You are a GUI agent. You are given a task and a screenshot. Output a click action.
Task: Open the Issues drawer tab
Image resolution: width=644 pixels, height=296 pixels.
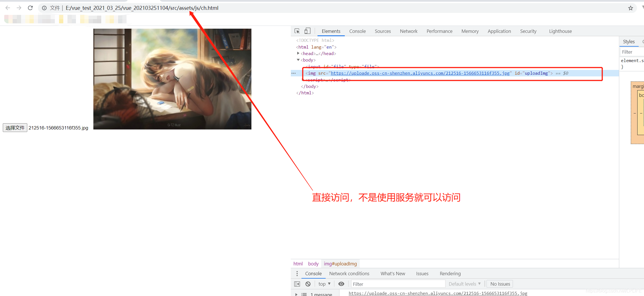click(422, 274)
